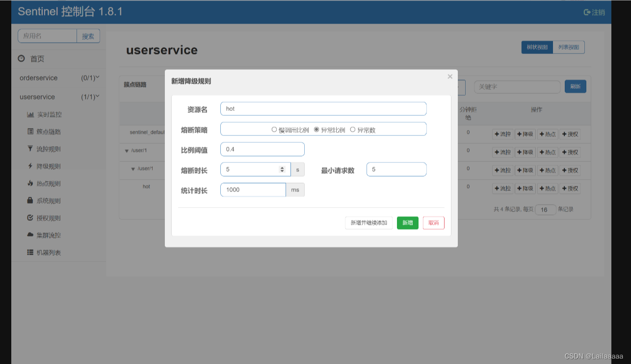Click the 统计时长 field showing 1000
The width and height of the screenshot is (631, 364).
tap(253, 189)
